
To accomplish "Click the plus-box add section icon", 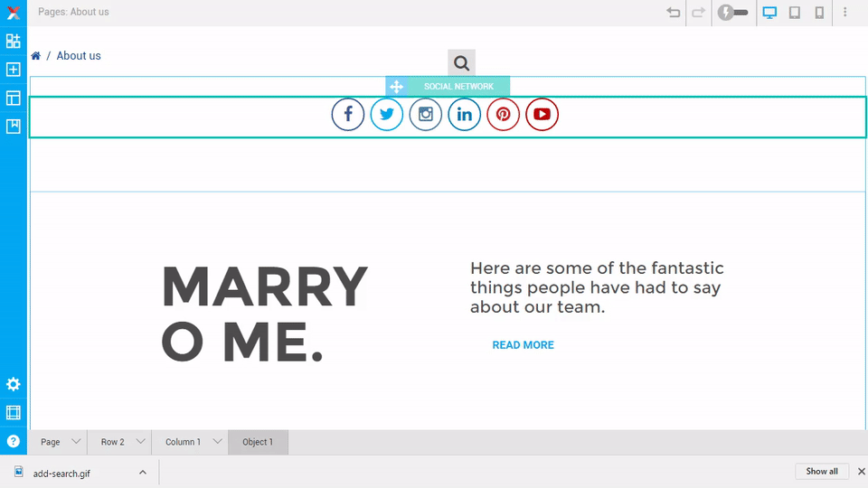I will point(13,70).
